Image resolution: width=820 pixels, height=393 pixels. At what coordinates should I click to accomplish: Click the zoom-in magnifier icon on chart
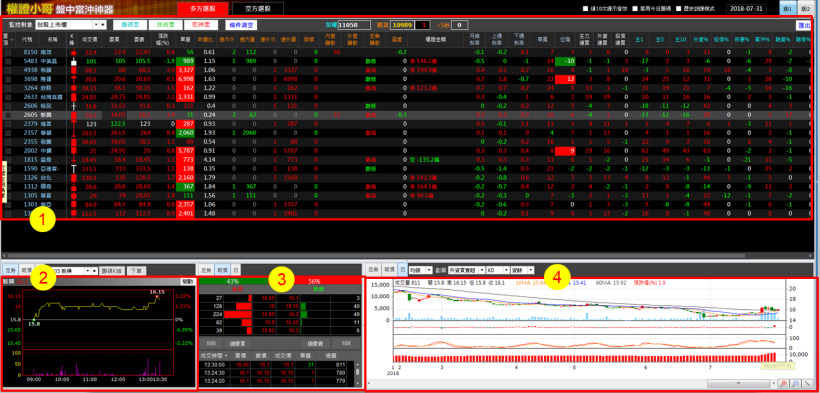point(784,384)
